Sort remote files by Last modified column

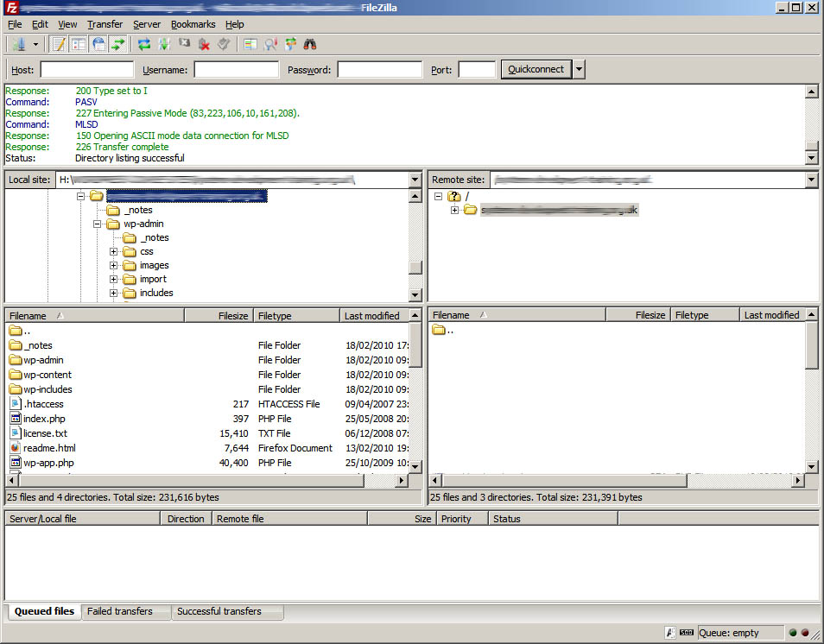click(x=772, y=315)
